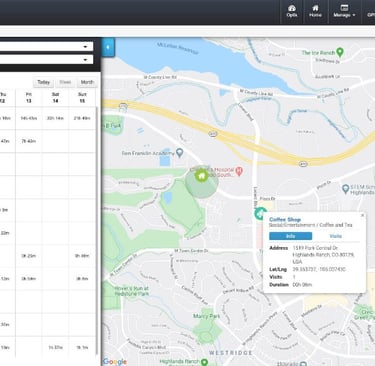
Task: Open the Google logo link on the map
Action: point(115,361)
